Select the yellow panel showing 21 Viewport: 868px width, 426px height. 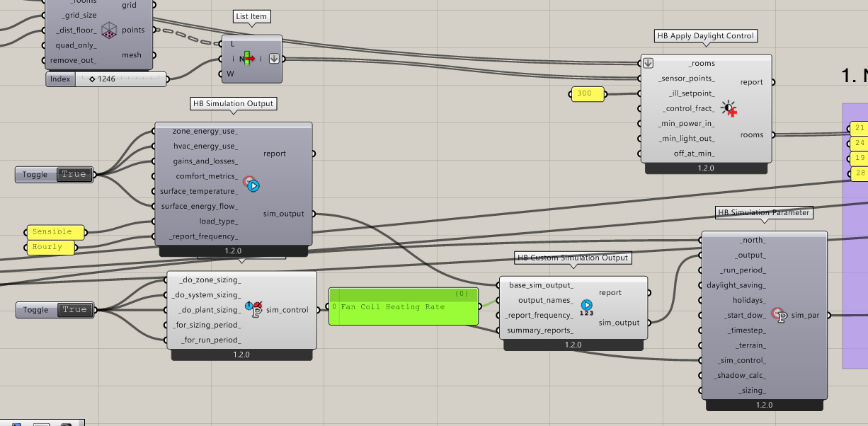click(x=860, y=128)
